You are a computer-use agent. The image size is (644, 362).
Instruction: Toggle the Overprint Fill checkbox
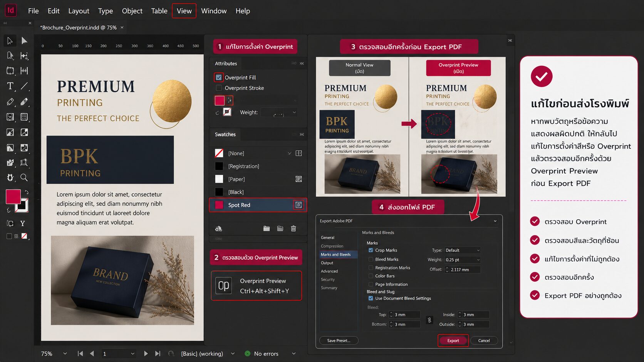tap(219, 77)
